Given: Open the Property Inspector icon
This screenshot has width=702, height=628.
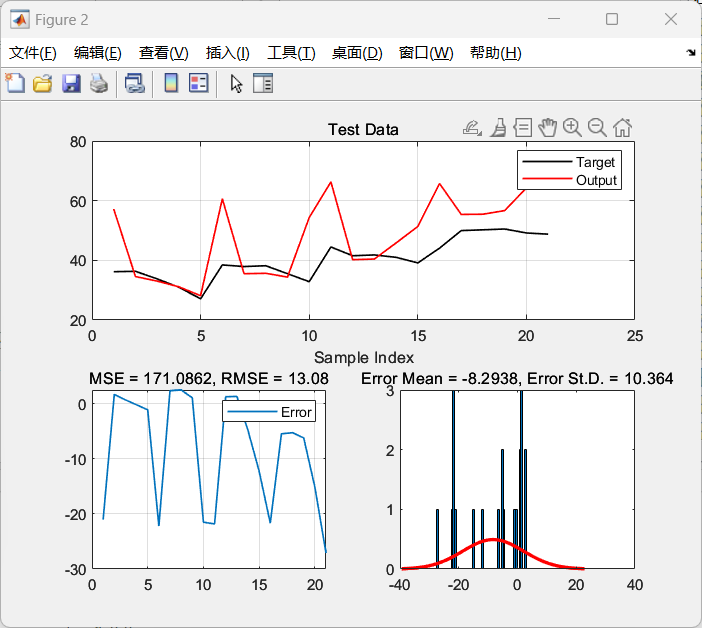Looking at the screenshot, I should pyautogui.click(x=263, y=84).
